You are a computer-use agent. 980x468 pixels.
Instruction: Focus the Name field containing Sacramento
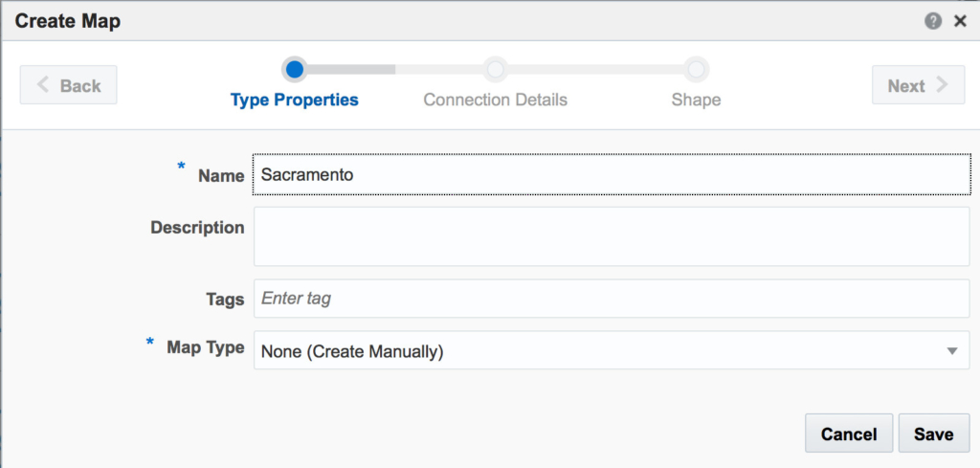point(612,174)
